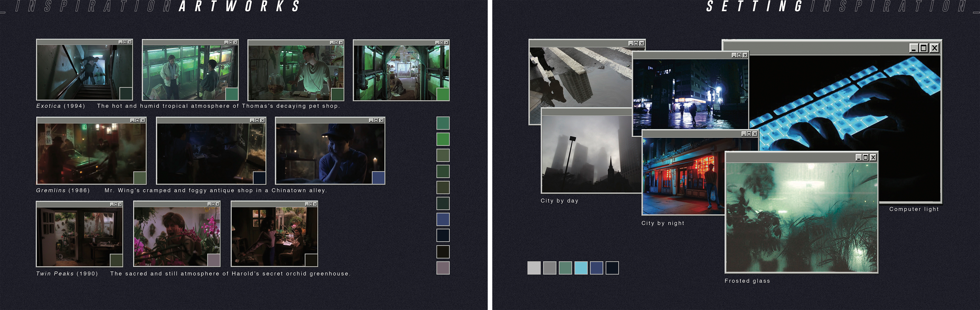The height and width of the screenshot is (310, 980).
Task: Click the Computer light label
Action: coord(914,209)
